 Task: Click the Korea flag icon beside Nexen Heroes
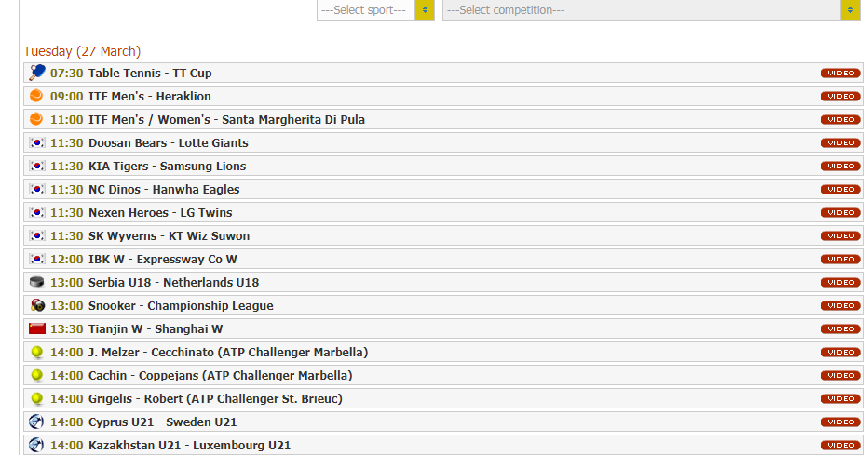37,212
